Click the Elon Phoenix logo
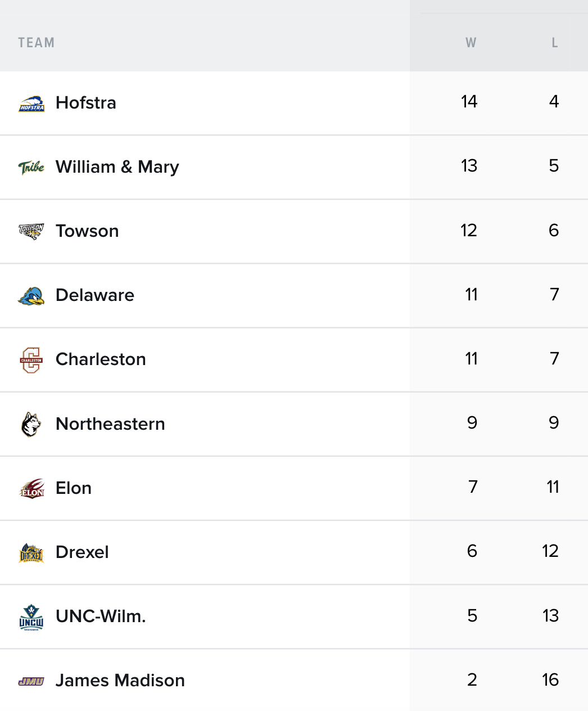 coord(31,488)
